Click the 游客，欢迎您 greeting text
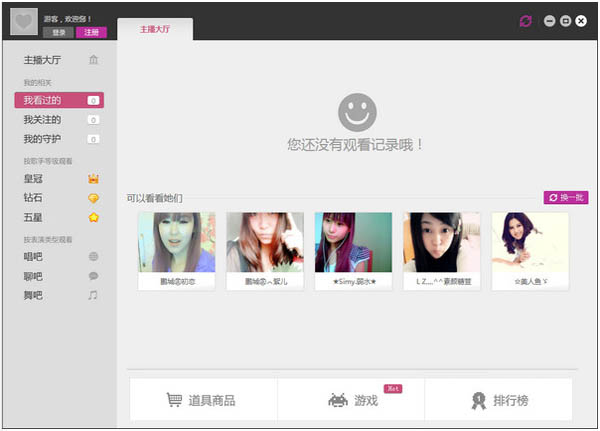600x431 pixels. click(67, 19)
